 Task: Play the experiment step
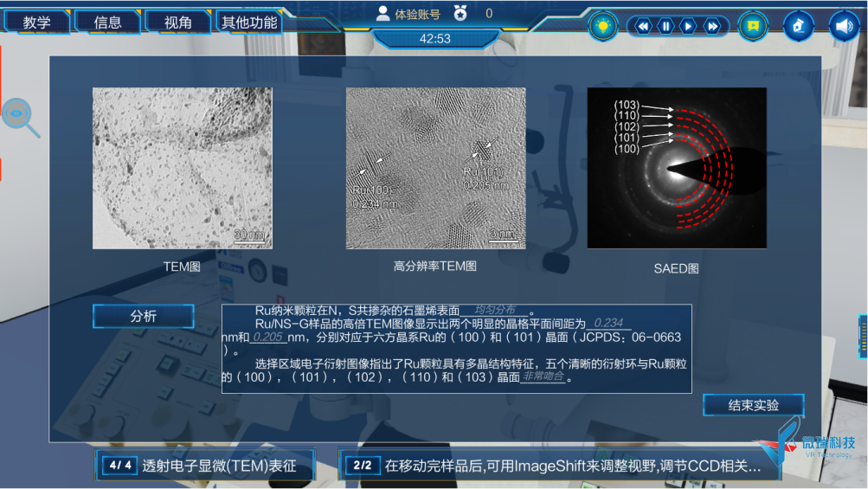click(688, 26)
